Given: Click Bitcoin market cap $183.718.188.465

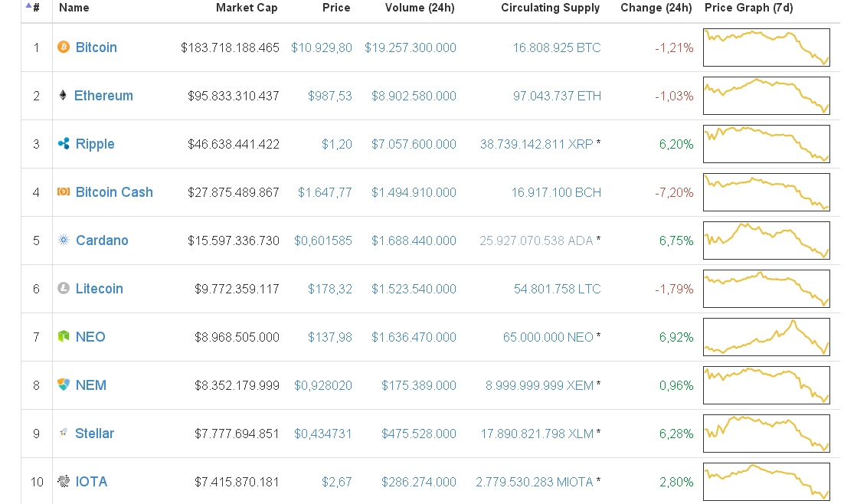Looking at the screenshot, I should 230,48.
